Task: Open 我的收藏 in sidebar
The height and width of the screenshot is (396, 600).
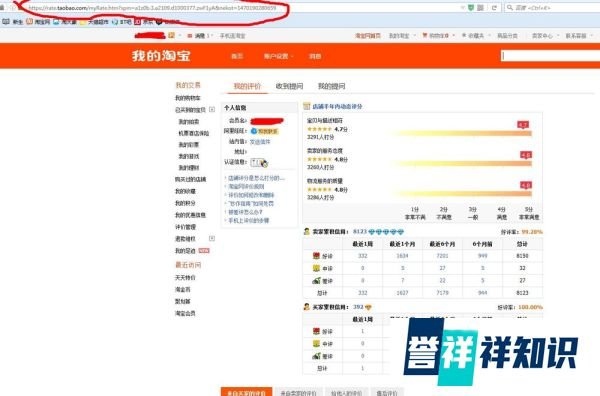Action: 185,191
